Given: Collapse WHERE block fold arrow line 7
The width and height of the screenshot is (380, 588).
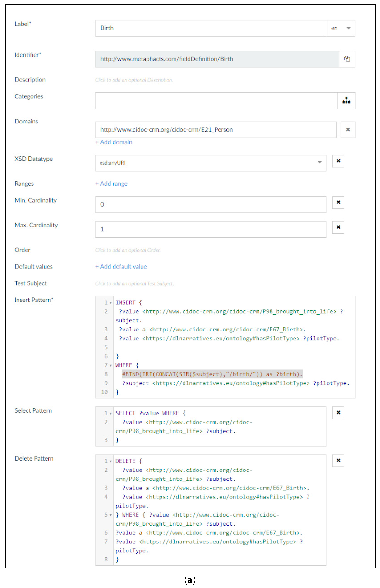Looking at the screenshot, I should coord(111,365).
